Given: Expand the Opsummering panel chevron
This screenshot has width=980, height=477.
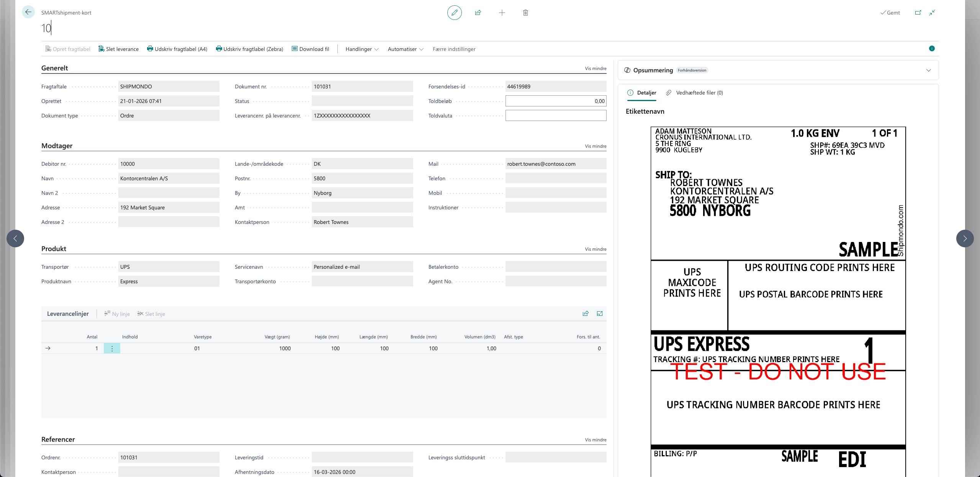Looking at the screenshot, I should 928,70.
